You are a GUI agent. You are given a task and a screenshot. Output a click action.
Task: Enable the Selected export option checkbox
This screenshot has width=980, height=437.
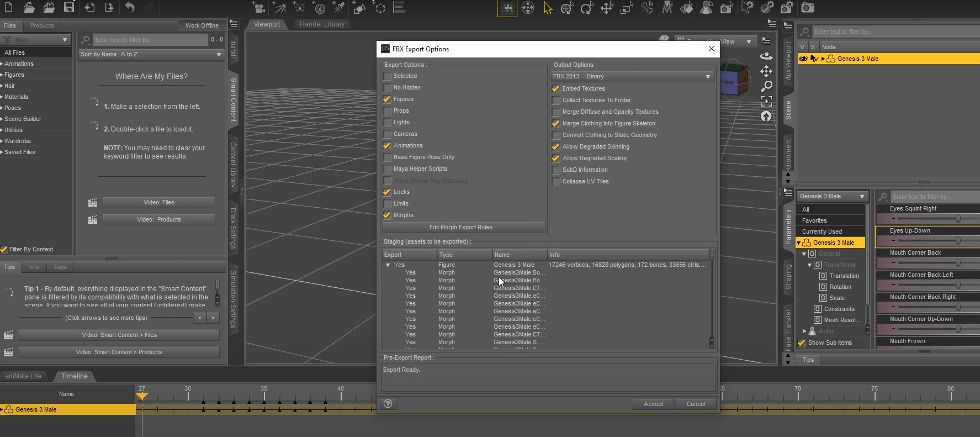click(387, 76)
